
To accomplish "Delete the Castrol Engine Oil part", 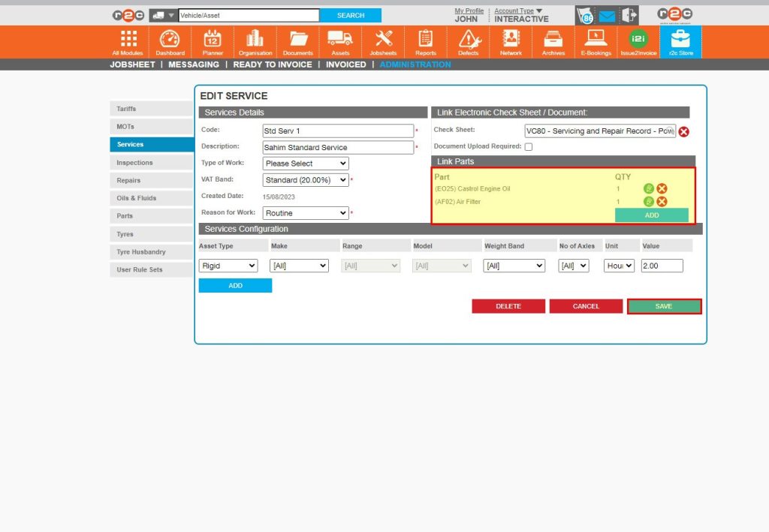I will pos(662,188).
